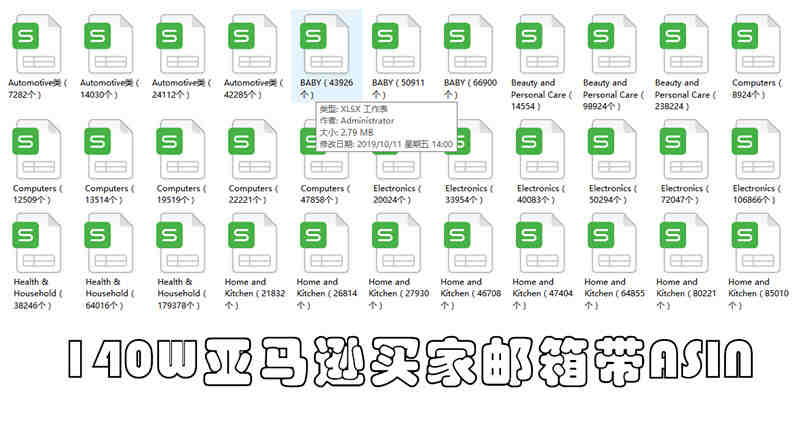
Task: Select Health & Household (179378个) icon
Action: coord(181,243)
